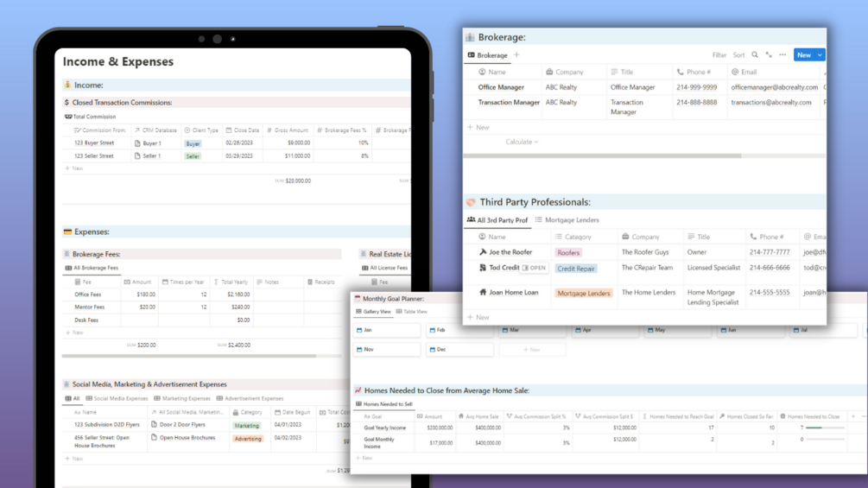Click the calendar icon beside Monthly Goal Planner
Image resolution: width=868 pixels, height=488 pixels.
358,298
